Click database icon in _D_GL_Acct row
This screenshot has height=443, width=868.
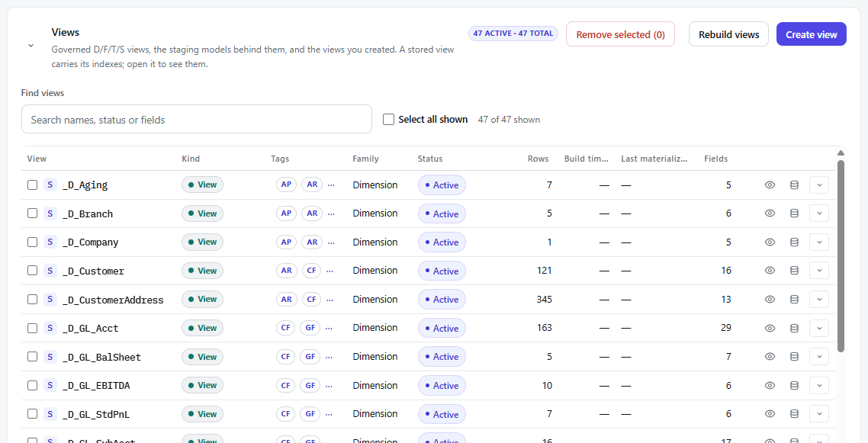click(x=794, y=328)
